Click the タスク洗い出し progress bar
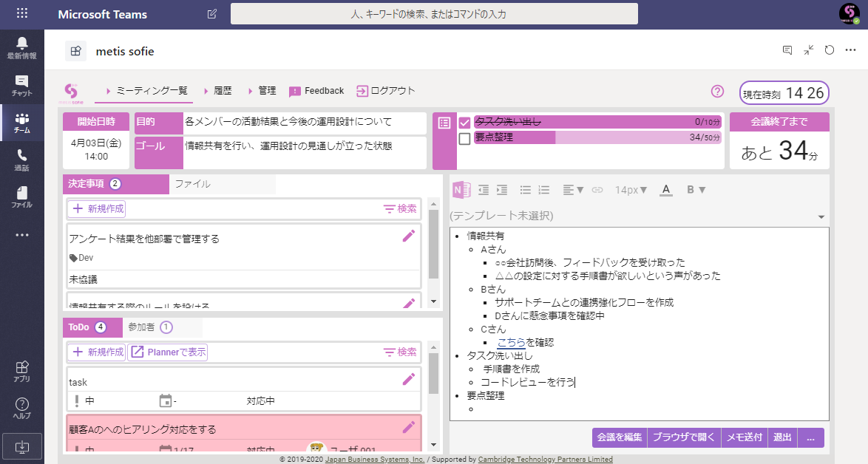Screen dimensions: 868x464 point(598,122)
